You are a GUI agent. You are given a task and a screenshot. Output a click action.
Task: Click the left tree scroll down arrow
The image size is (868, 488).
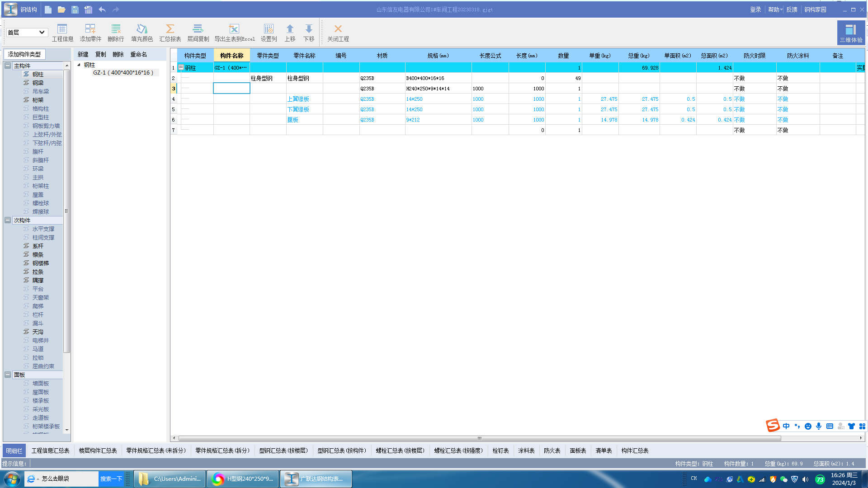click(x=67, y=431)
